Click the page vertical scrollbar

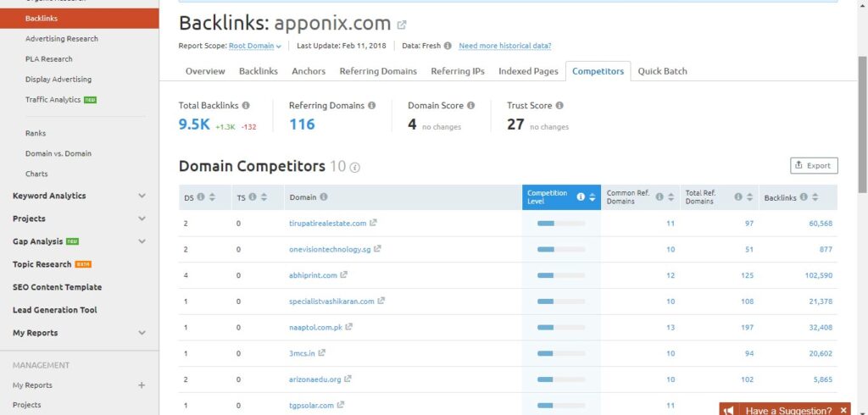[x=863, y=123]
